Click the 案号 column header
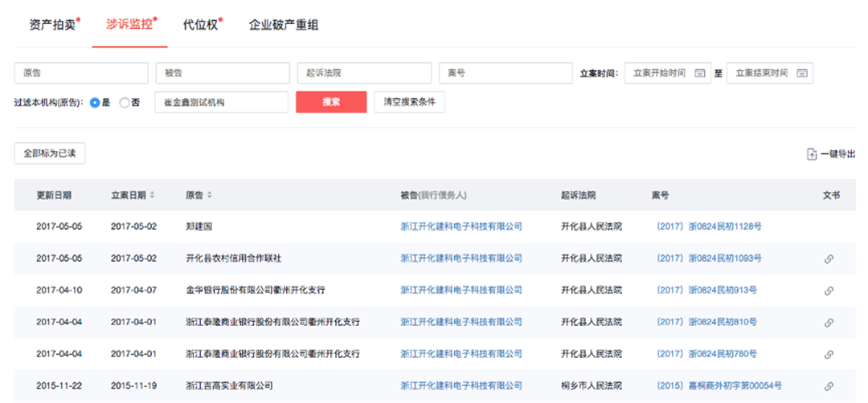The height and width of the screenshot is (403, 868). tap(661, 195)
